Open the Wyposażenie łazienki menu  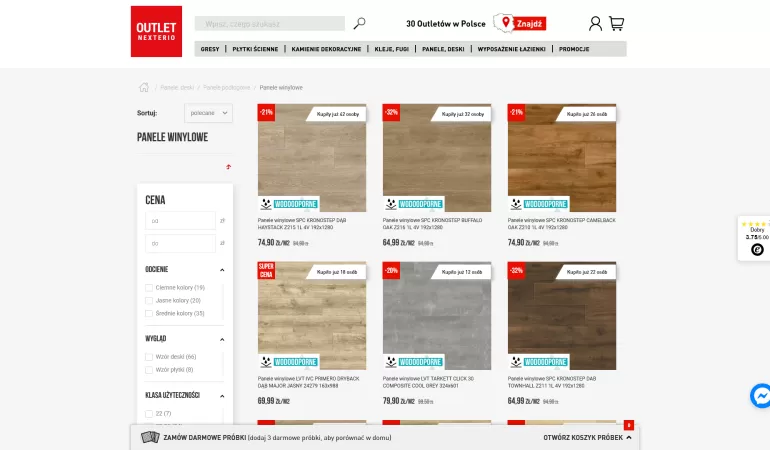click(x=511, y=49)
